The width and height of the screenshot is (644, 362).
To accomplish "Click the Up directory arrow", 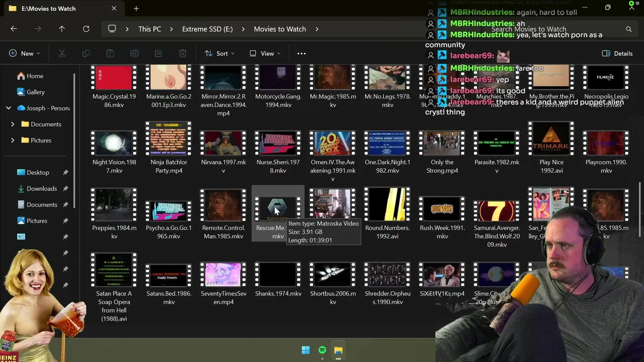I will (62, 29).
